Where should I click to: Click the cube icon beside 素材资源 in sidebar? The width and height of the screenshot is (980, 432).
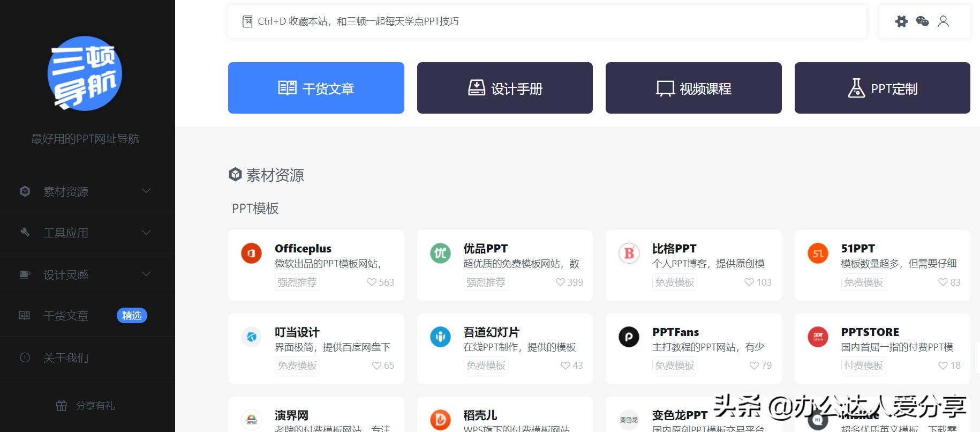pyautogui.click(x=25, y=191)
